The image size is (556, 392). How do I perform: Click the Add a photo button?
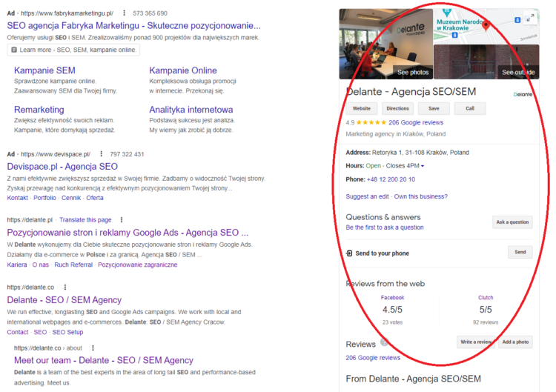pos(515,342)
